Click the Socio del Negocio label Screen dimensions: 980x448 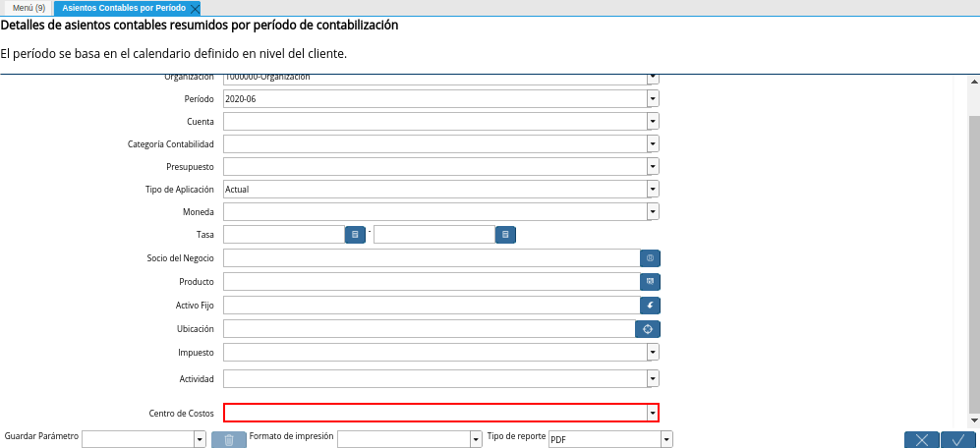click(181, 258)
